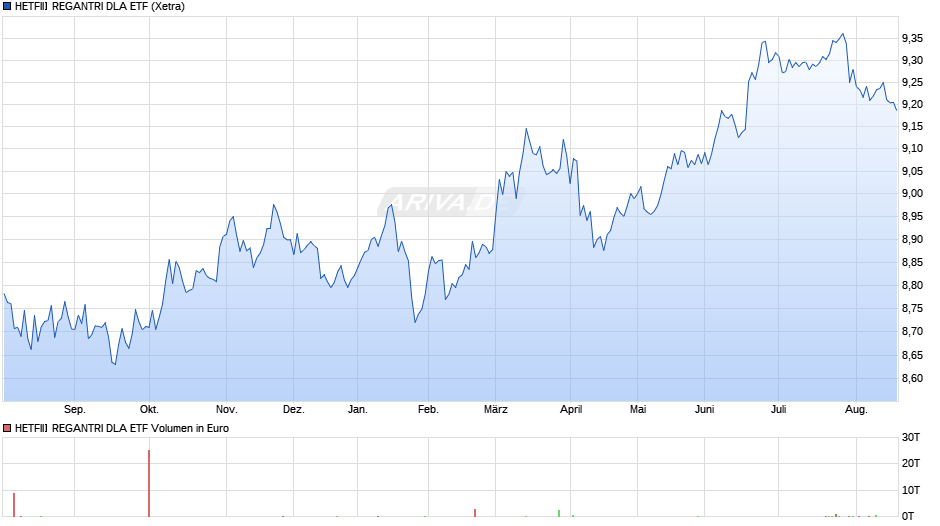Click the 8,90 price axis value
940x526 pixels.
pos(912,239)
